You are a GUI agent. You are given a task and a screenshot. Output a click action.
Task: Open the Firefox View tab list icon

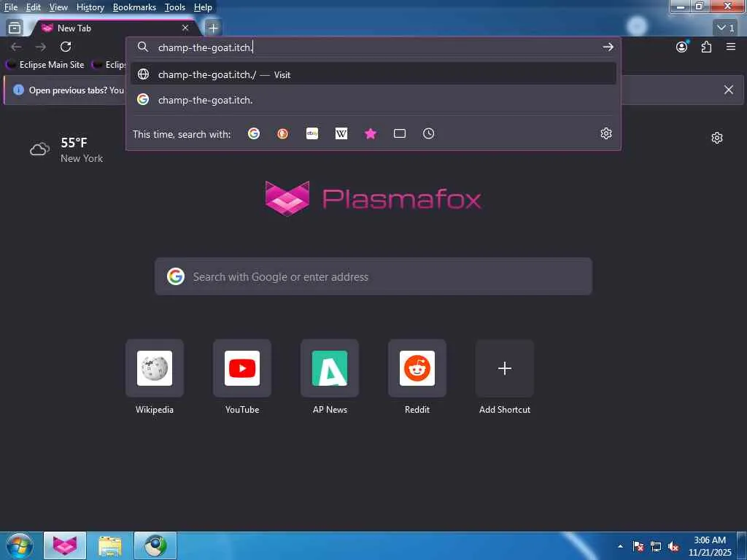tap(15, 28)
